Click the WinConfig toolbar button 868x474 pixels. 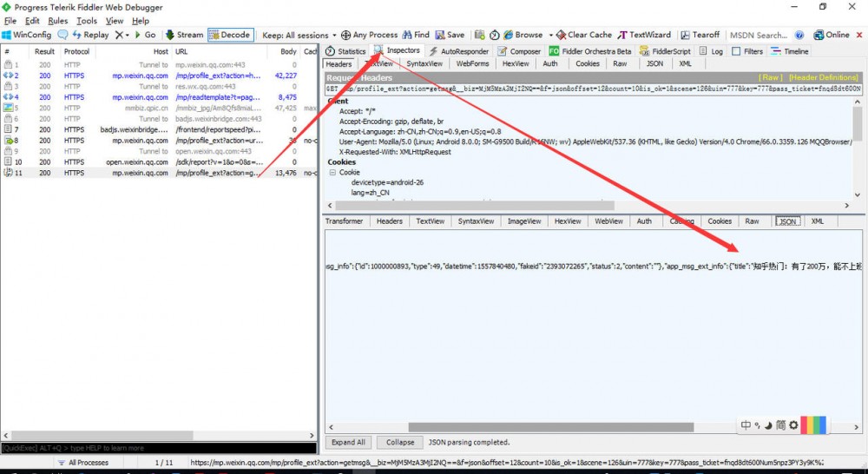click(x=27, y=35)
